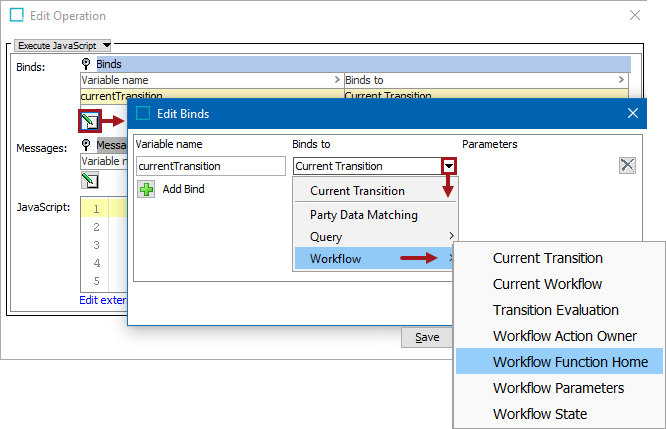Image resolution: width=666 pixels, height=429 pixels.
Task: Click the pin icon beside Binds header
Action: [87, 64]
